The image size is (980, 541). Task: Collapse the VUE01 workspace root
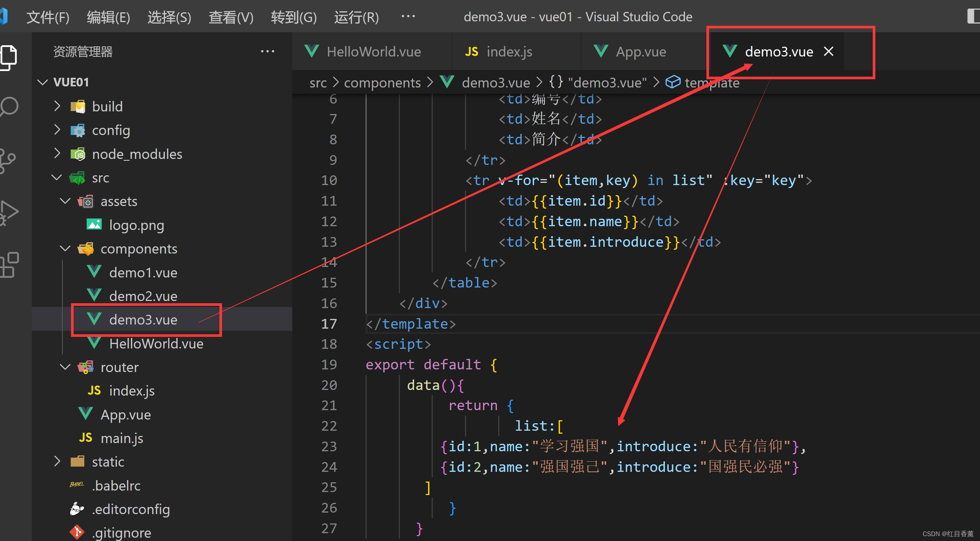42,82
